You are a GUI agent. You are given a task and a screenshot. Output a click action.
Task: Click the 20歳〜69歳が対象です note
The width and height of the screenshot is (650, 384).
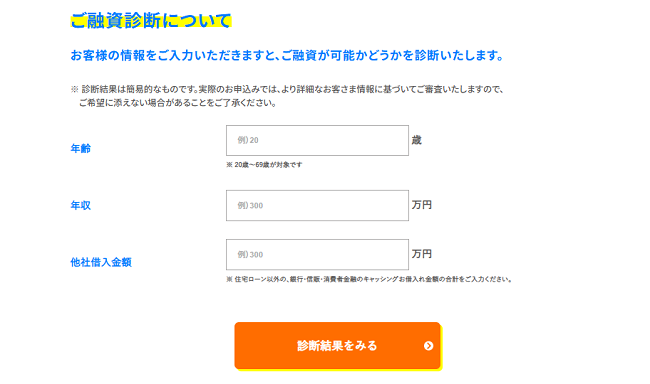pyautogui.click(x=264, y=165)
